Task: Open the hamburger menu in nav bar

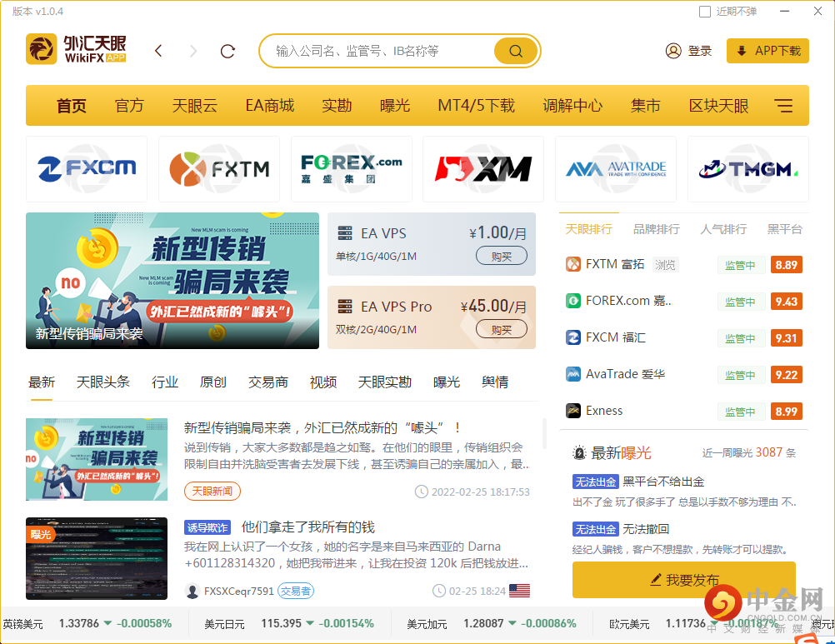Action: point(783,105)
